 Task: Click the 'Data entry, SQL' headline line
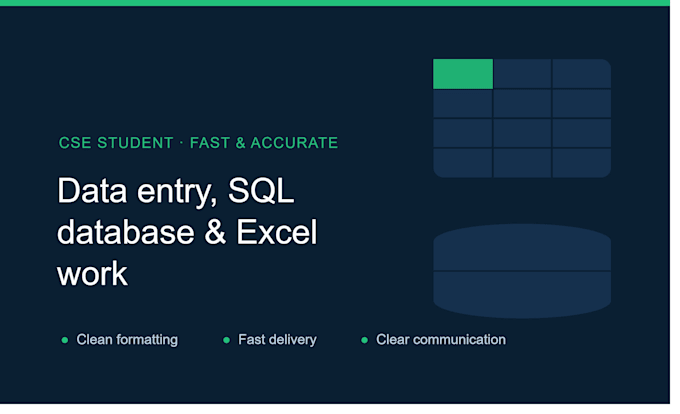click(176, 191)
